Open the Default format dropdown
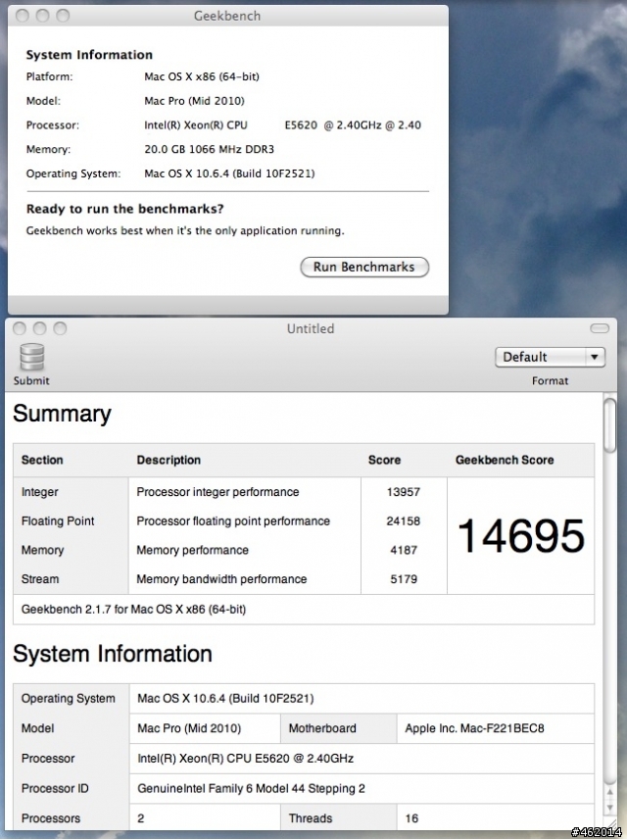 pyautogui.click(x=550, y=357)
